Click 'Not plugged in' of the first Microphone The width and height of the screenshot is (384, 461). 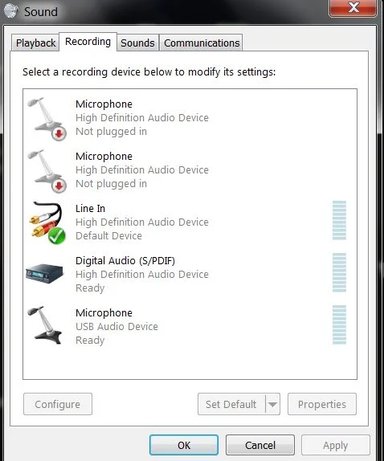(111, 131)
